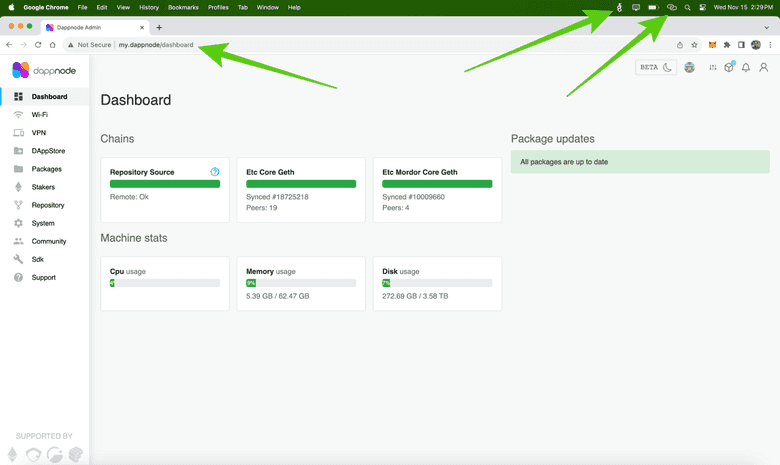Click the Ethereum logo under Supported By

pos(13,455)
